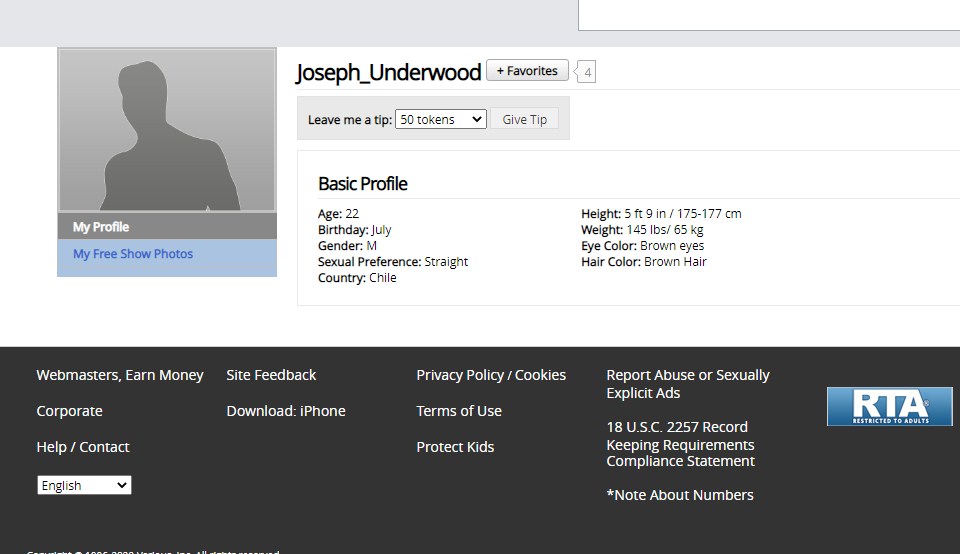The image size is (960, 554).
Task: Open Webmasters, Earn Money link
Action: point(120,375)
